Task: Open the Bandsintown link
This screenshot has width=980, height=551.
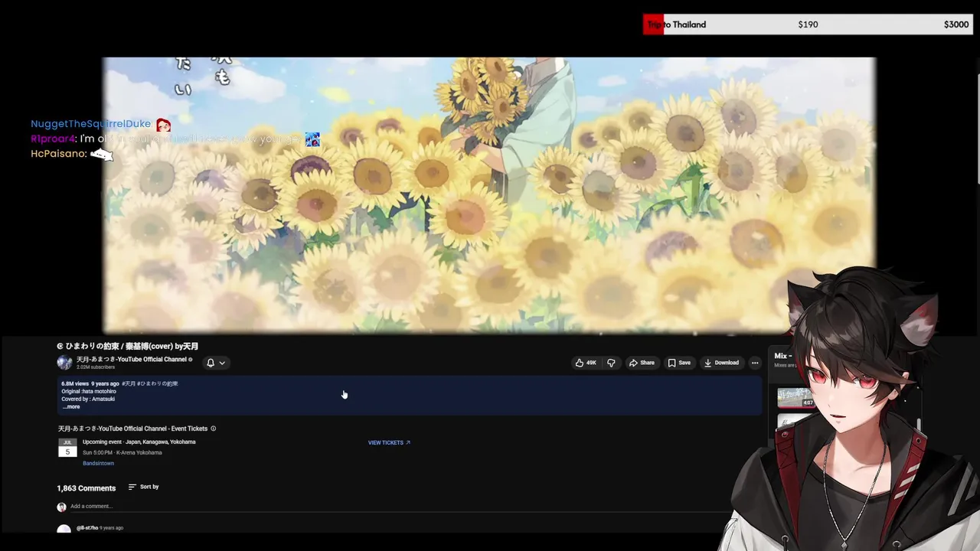Action: [x=98, y=463]
